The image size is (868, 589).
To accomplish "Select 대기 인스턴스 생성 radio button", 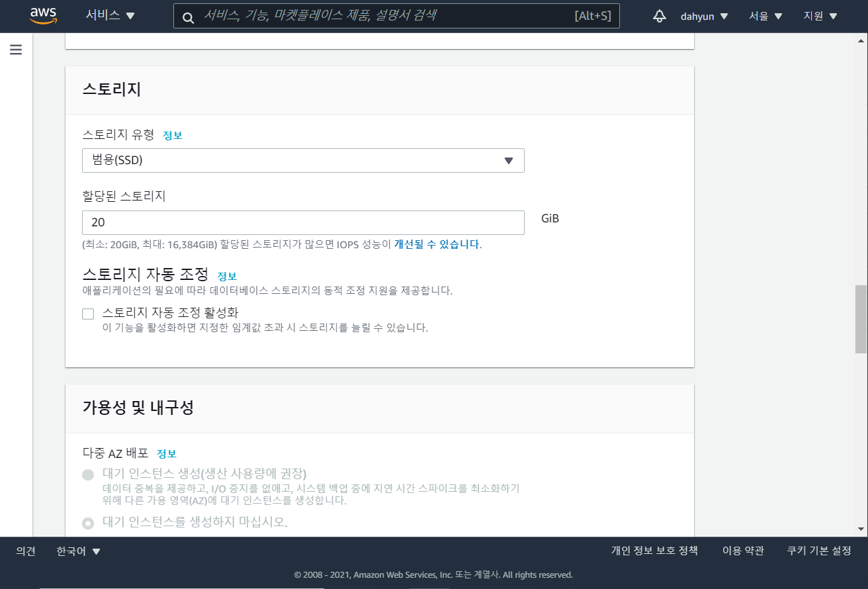I will click(88, 475).
